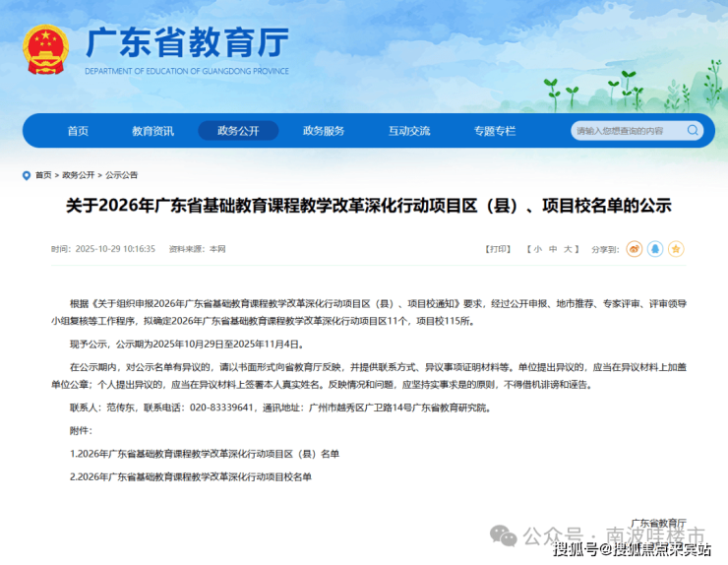Click the breadcrumb location pin icon
The height and width of the screenshot is (565, 728).
coord(27,175)
